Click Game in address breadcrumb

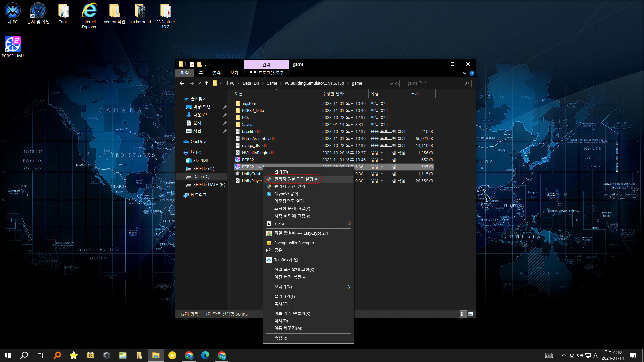point(272,83)
